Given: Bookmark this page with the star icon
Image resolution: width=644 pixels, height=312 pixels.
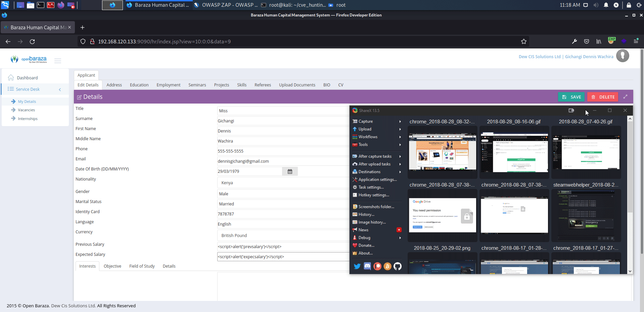Looking at the screenshot, I should click(523, 41).
